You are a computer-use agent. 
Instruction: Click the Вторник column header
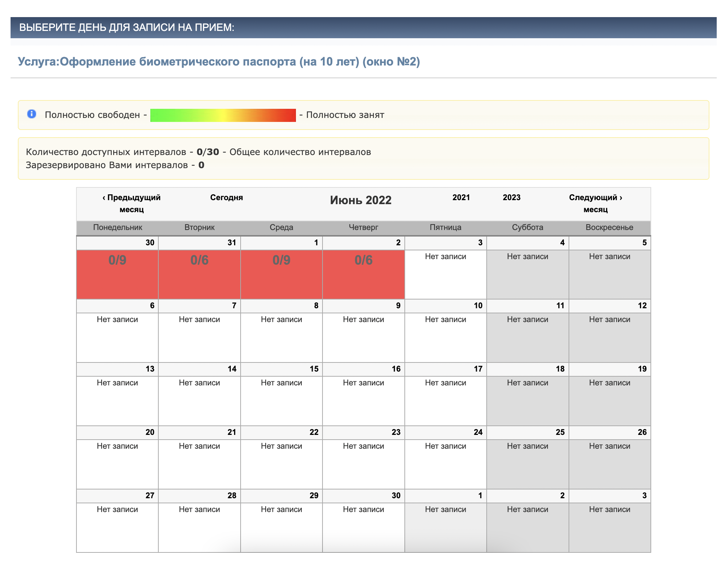coord(199,227)
